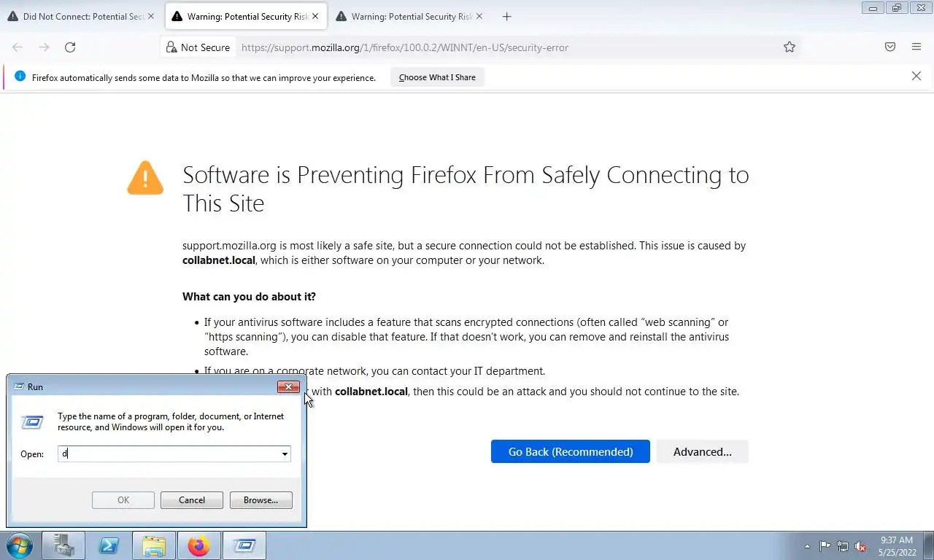Close the Run dialog with red X
934x560 pixels.
tap(288, 386)
